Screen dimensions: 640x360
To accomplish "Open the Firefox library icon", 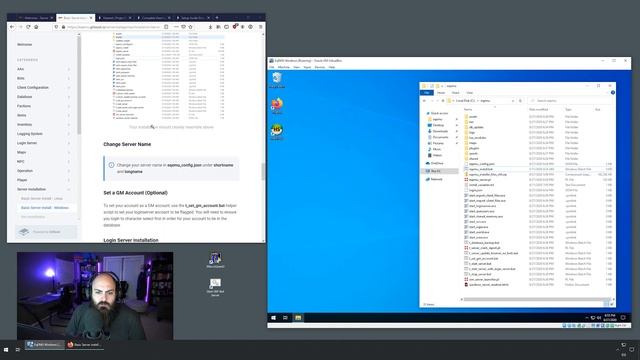I will coord(218,27).
